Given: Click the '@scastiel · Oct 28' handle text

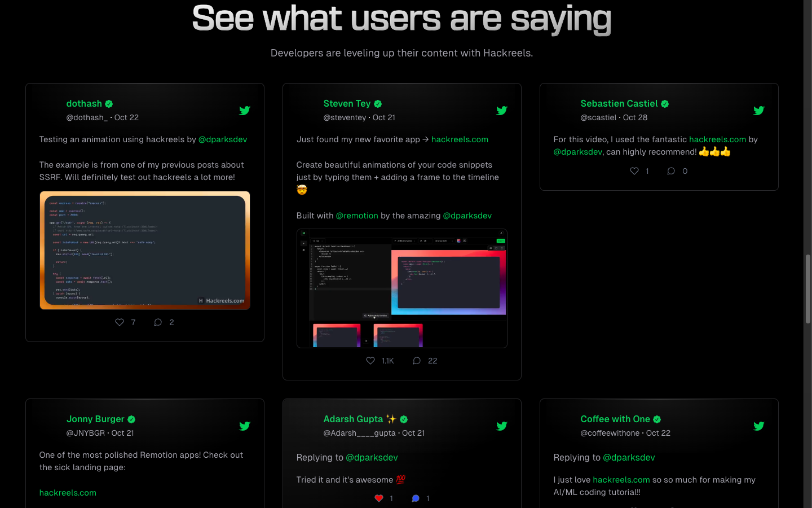Looking at the screenshot, I should (x=614, y=117).
